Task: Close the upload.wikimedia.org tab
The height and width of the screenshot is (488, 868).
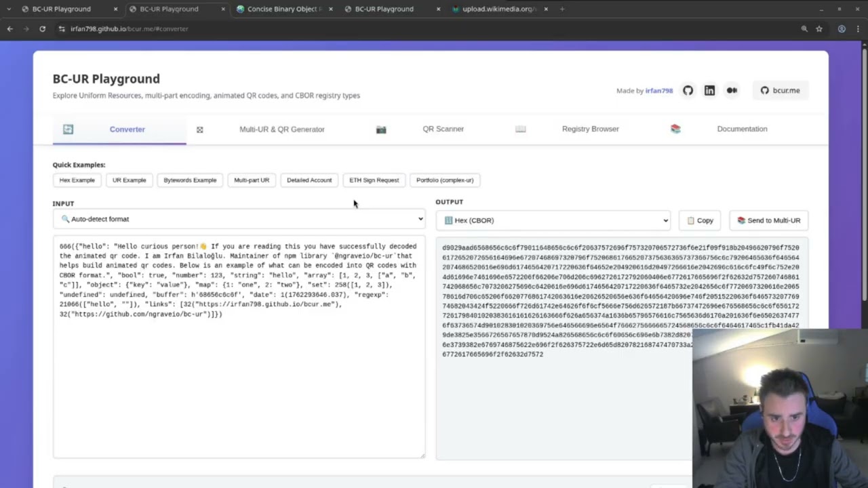Action: click(x=546, y=9)
